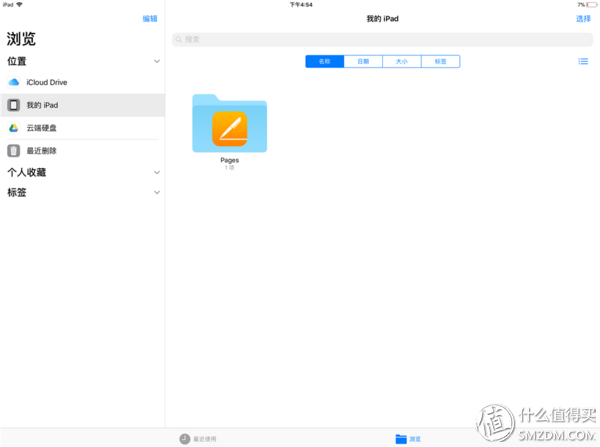Open 云端硬盘 Google Drive icon

coord(14,128)
